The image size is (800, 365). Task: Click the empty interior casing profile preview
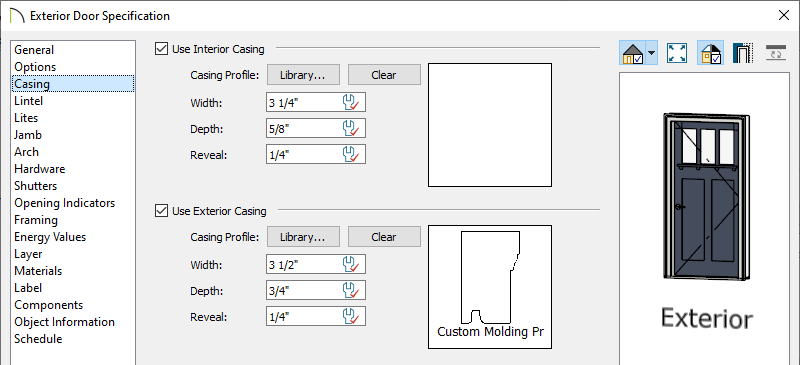pyautogui.click(x=490, y=125)
